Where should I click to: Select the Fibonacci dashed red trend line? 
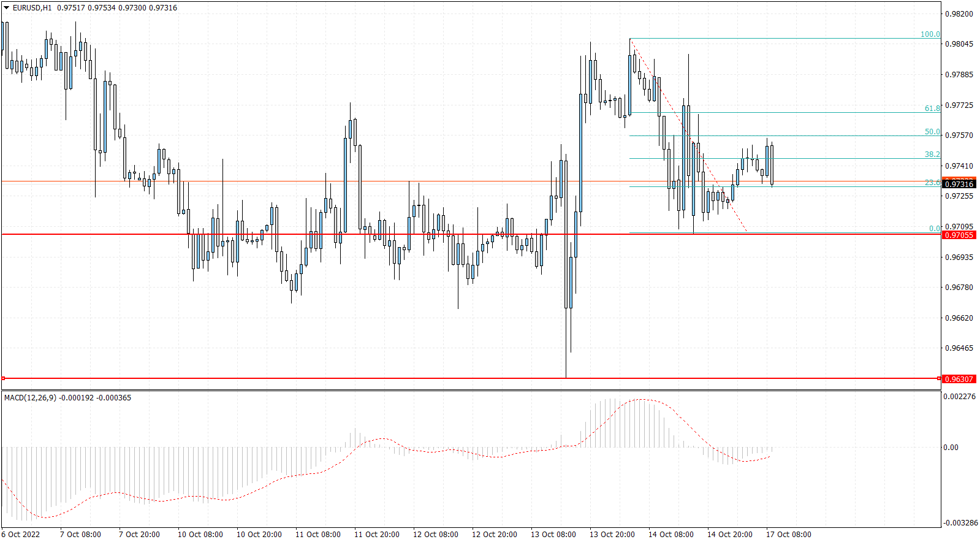688,134
